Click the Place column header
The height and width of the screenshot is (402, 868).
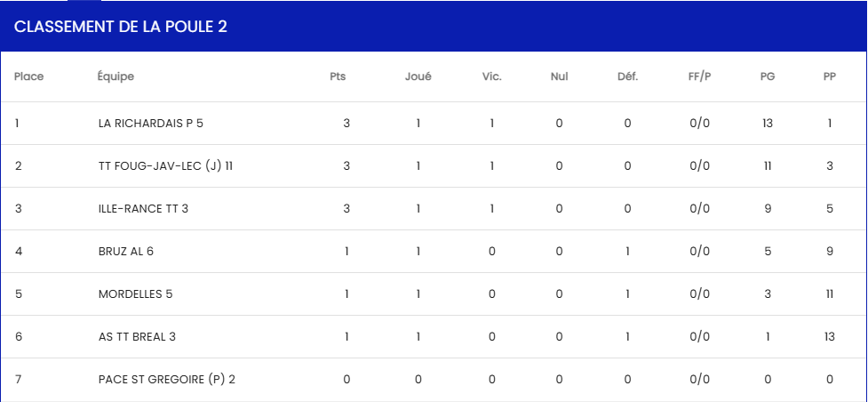pyautogui.click(x=28, y=77)
